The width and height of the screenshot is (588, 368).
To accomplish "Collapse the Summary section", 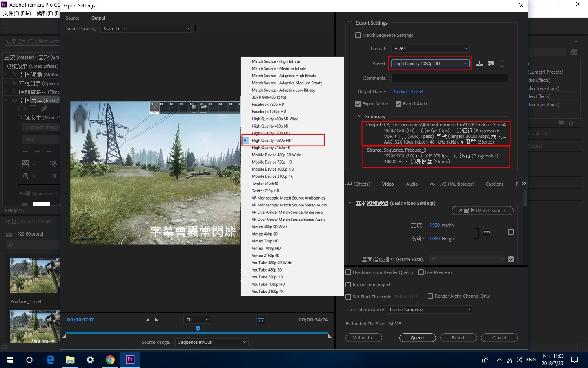I will 359,117.
